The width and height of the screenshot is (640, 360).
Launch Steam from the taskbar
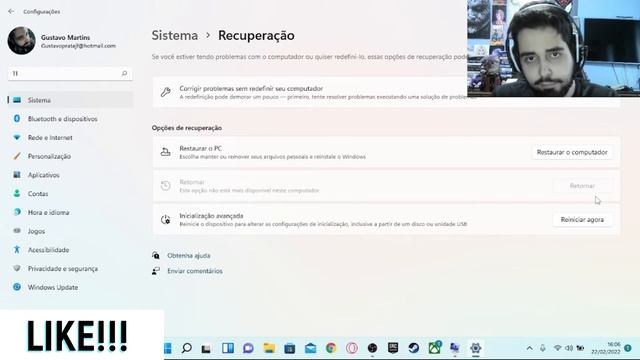(413, 348)
